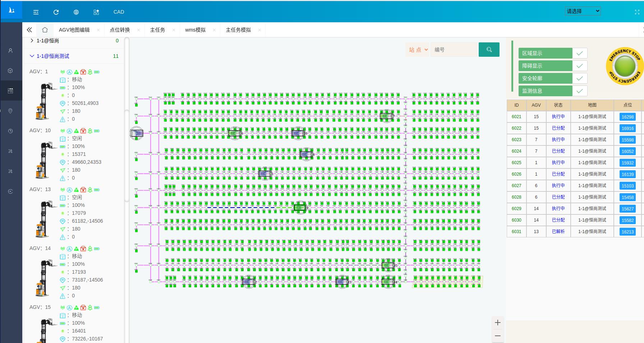Switch to the AGV地图编辑 tab
This screenshot has width=644, height=343.
tap(74, 30)
